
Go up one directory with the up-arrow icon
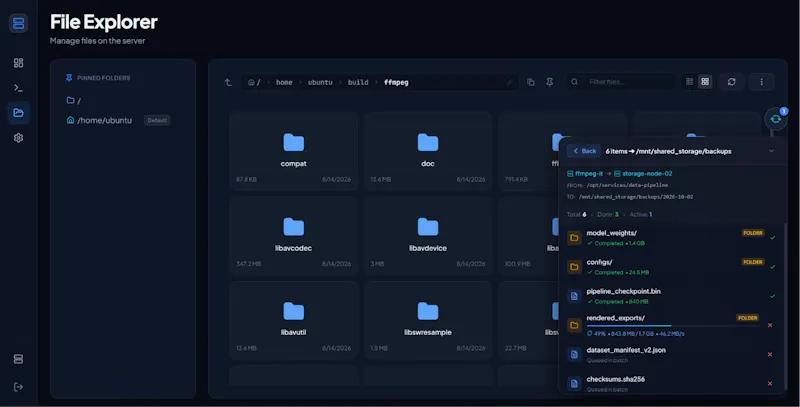(228, 82)
